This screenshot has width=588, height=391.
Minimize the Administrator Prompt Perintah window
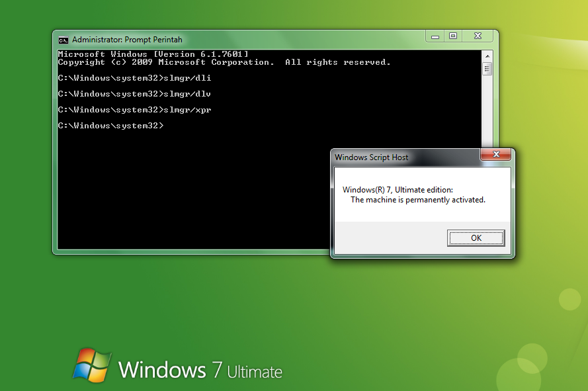435,36
